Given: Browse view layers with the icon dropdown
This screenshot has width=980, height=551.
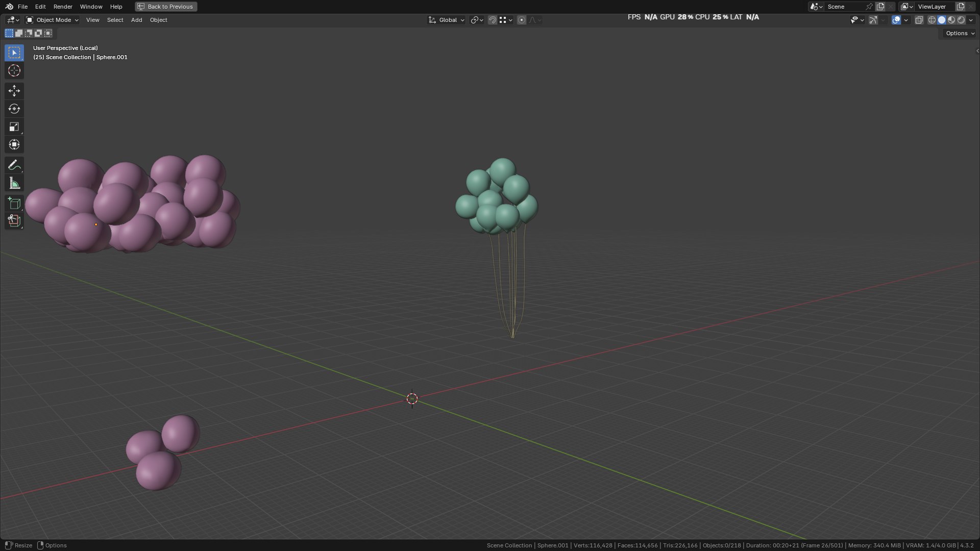Looking at the screenshot, I should pos(907,7).
